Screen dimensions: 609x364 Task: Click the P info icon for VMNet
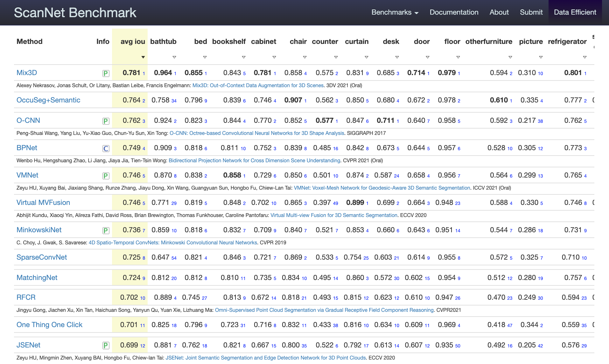106,176
